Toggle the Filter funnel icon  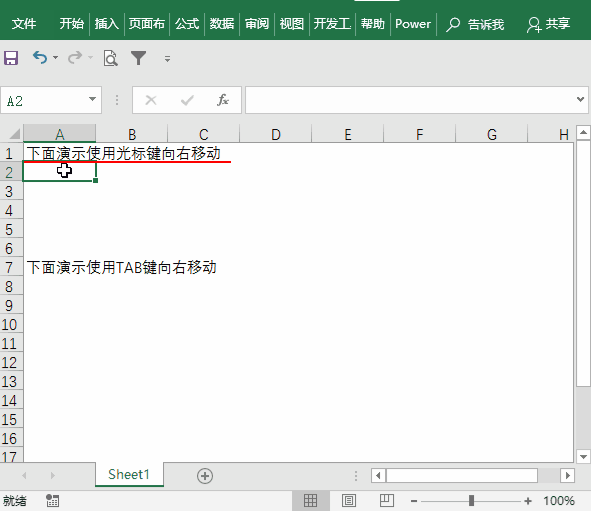tap(138, 58)
